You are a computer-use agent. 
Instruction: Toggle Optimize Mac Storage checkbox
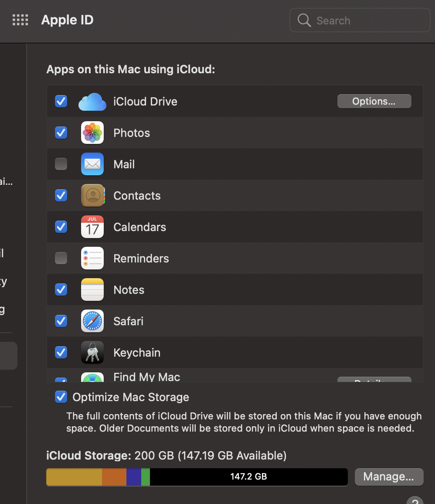pos(61,397)
